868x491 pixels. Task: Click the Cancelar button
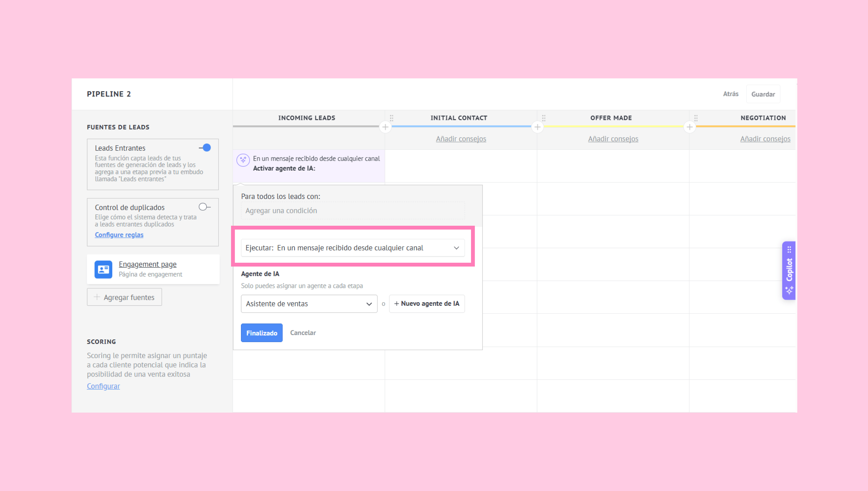[x=303, y=333]
